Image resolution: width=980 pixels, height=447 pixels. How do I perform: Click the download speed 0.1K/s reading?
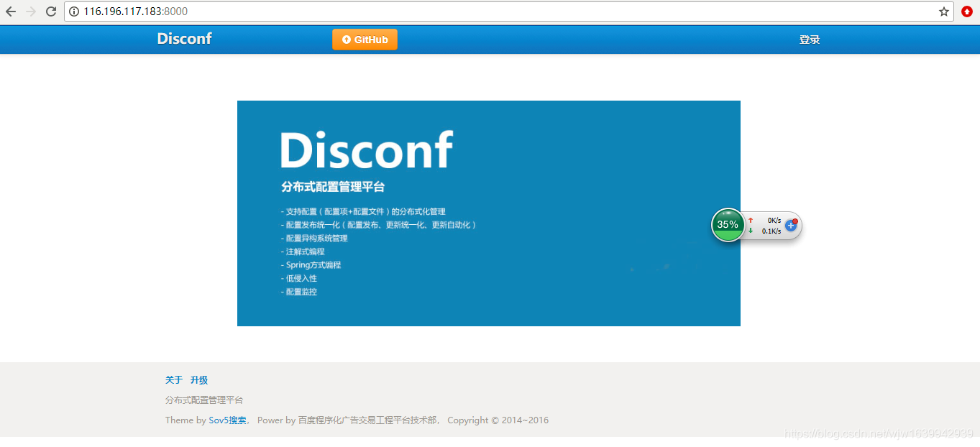click(771, 231)
